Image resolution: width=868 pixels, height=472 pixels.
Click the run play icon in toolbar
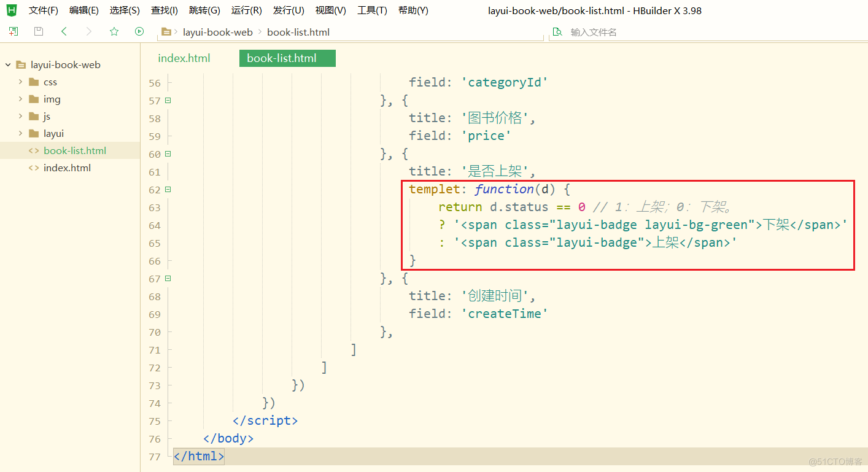tap(139, 31)
